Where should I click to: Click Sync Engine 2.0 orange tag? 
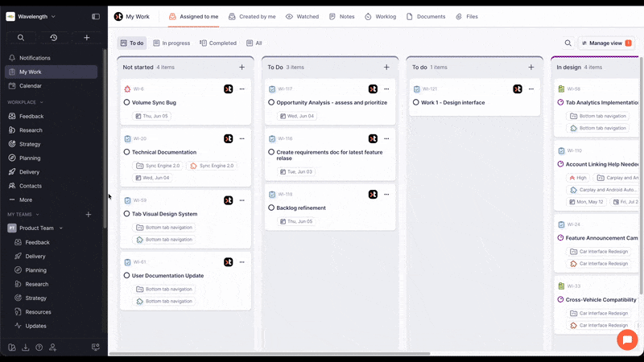click(x=212, y=166)
